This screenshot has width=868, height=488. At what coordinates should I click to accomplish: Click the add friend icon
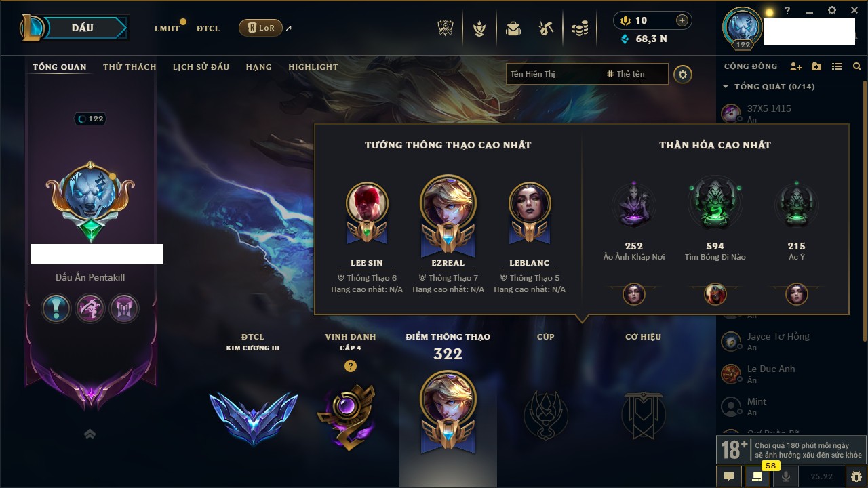796,67
